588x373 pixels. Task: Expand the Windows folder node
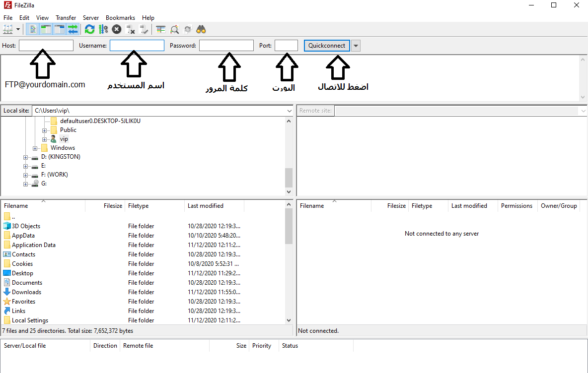point(35,148)
